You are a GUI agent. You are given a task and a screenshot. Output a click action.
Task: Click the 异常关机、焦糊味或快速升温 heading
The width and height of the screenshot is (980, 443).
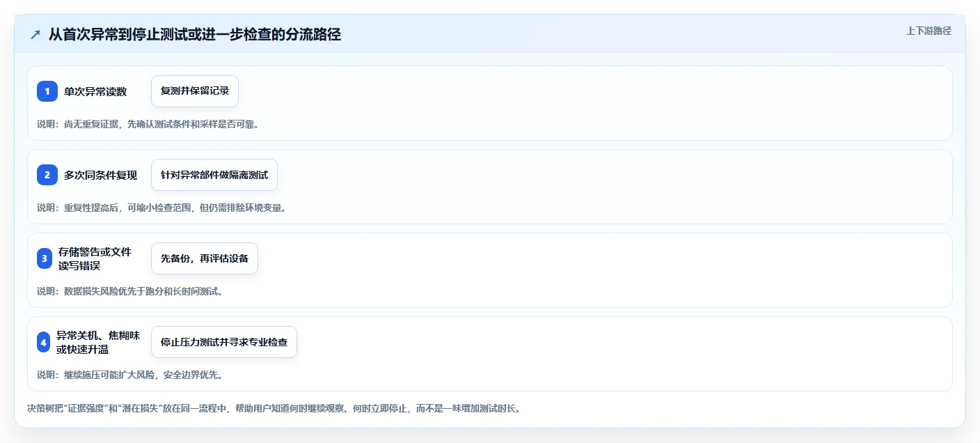click(98, 342)
